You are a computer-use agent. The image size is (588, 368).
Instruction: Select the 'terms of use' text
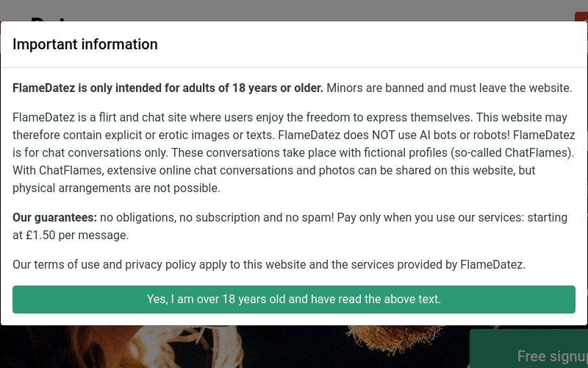pos(67,264)
